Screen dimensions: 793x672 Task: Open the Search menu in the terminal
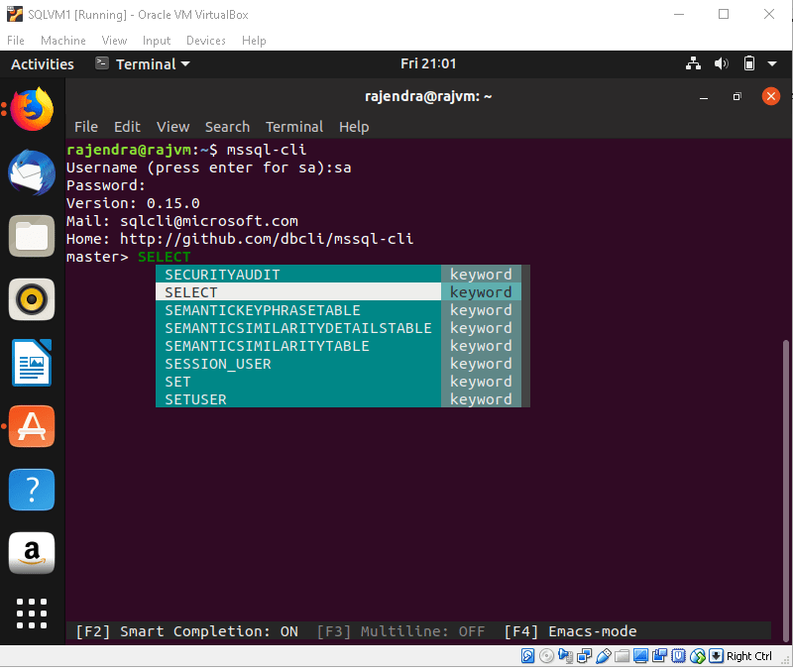[227, 127]
